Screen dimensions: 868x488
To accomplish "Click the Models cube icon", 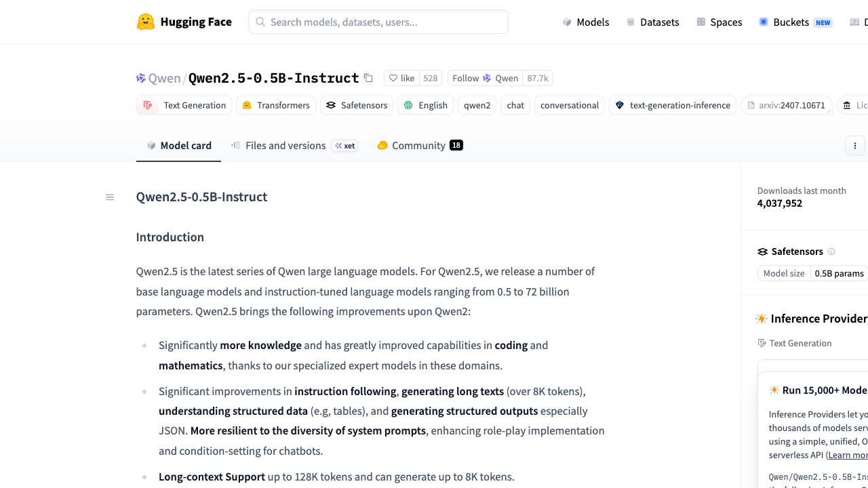I will (567, 22).
